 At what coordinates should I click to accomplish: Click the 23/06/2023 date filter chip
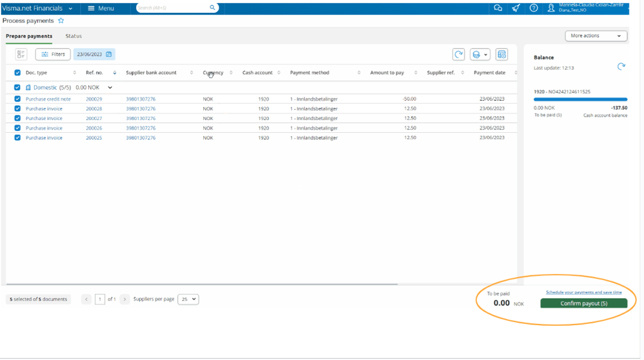tap(94, 54)
